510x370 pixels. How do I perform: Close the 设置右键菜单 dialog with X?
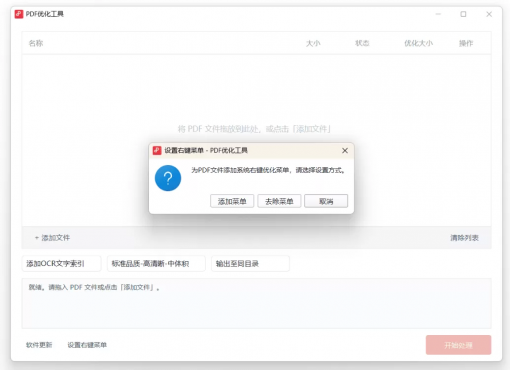(x=345, y=151)
